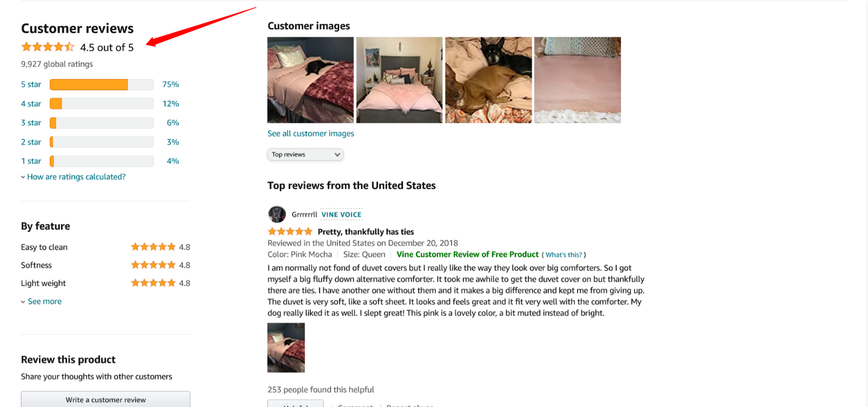Click the five-star icons on the top review
This screenshot has width=868, height=407.
pyautogui.click(x=290, y=231)
